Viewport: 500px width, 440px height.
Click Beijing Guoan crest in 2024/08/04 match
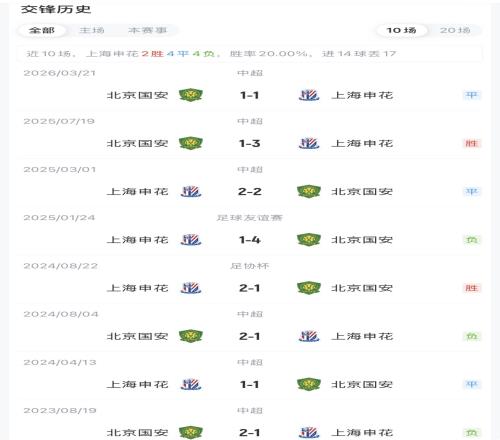click(191, 336)
